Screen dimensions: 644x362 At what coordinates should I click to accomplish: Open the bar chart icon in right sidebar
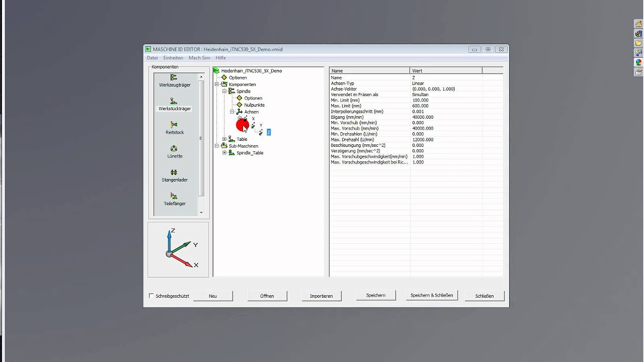coord(638,34)
